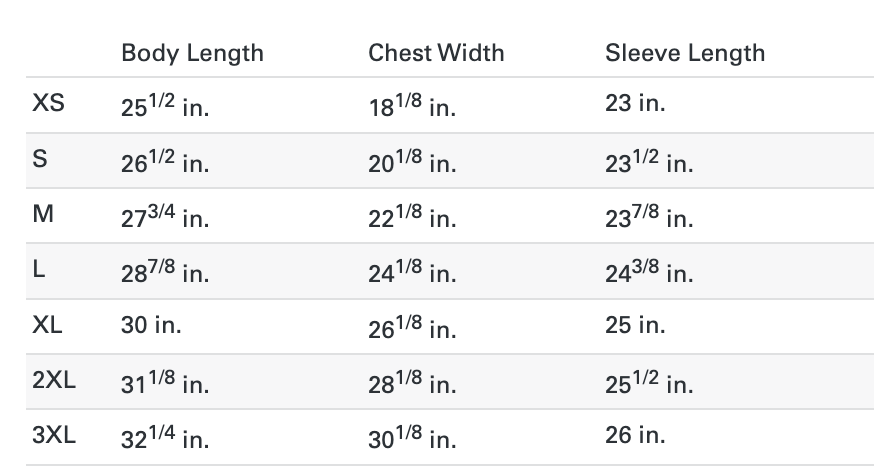Click M sleeve length 23 7/8 in.
The width and height of the screenshot is (880, 468).
click(x=649, y=217)
